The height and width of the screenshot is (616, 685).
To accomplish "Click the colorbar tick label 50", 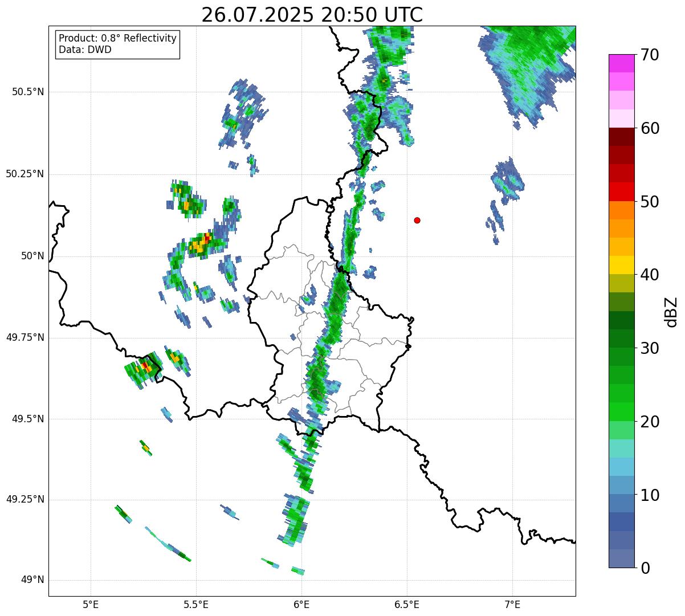I will click(650, 202).
